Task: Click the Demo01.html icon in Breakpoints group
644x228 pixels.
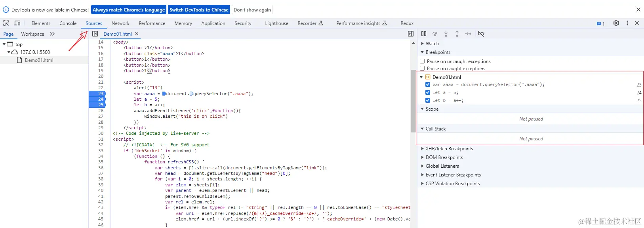Action: tap(428, 77)
